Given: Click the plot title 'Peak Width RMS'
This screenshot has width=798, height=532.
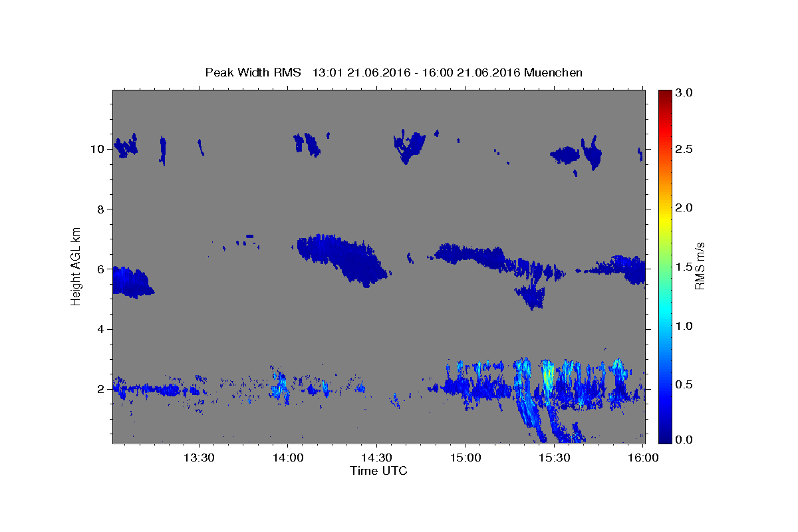Looking at the screenshot, I should click(x=253, y=72).
